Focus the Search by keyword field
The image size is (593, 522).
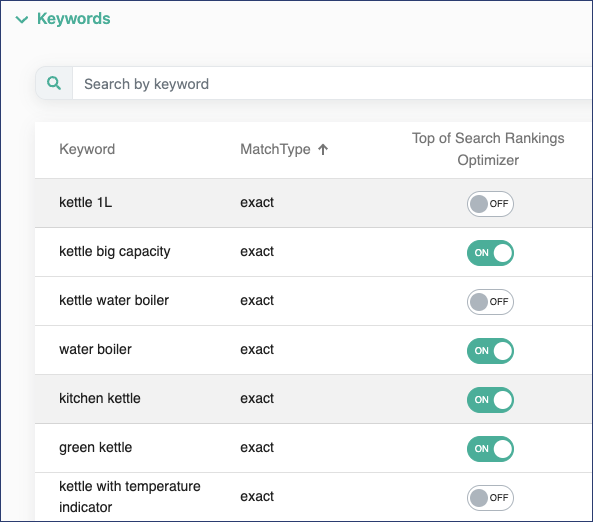coord(332,84)
